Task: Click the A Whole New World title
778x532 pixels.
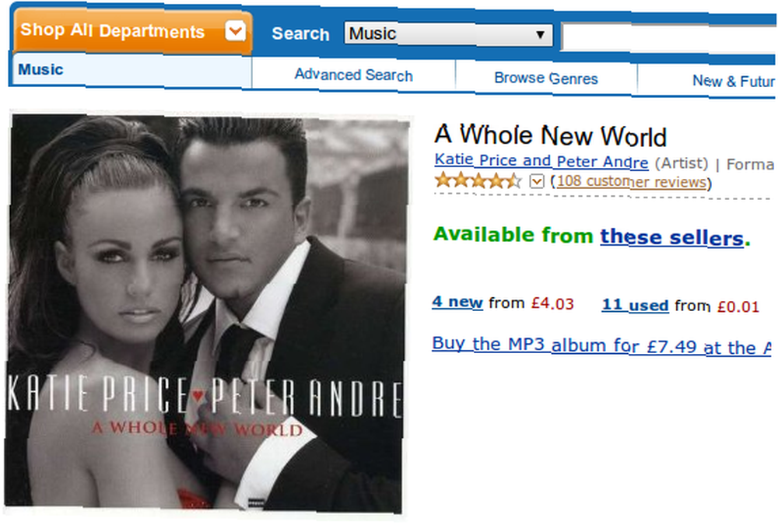Action: (x=550, y=135)
